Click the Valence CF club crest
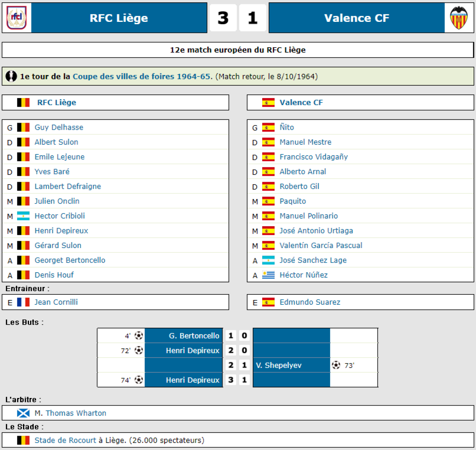The width and height of the screenshot is (476, 450). (459, 18)
